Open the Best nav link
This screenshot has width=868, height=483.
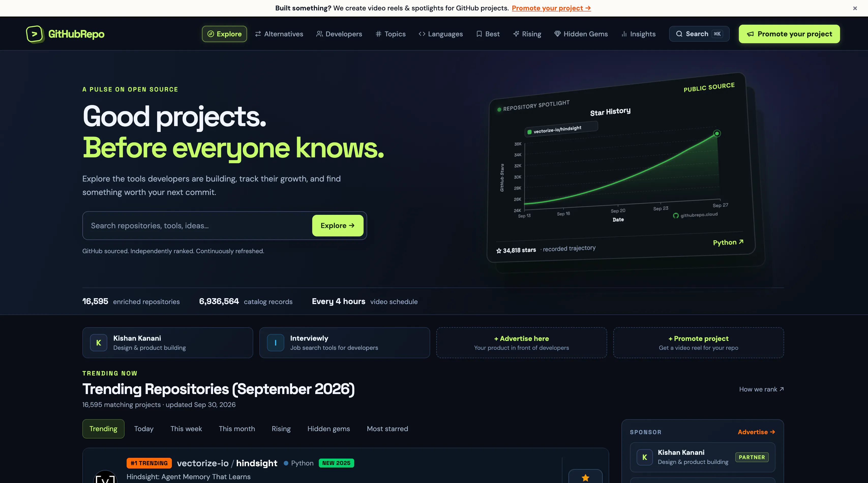click(488, 34)
